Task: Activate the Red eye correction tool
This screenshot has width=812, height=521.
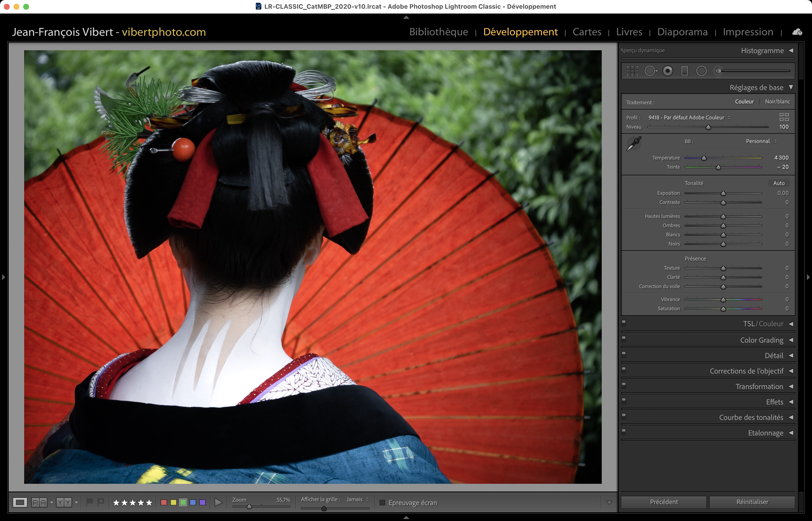Action: tap(667, 71)
